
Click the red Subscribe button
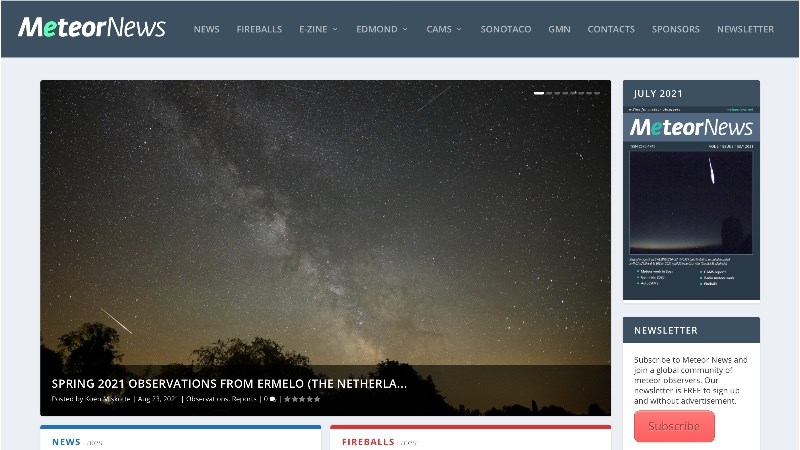pyautogui.click(x=674, y=426)
